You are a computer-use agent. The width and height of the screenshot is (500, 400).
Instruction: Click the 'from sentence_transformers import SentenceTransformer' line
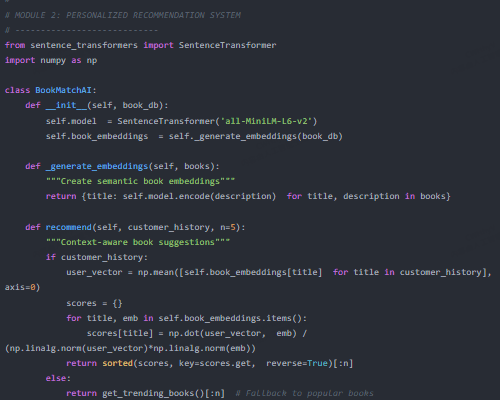tap(140, 45)
